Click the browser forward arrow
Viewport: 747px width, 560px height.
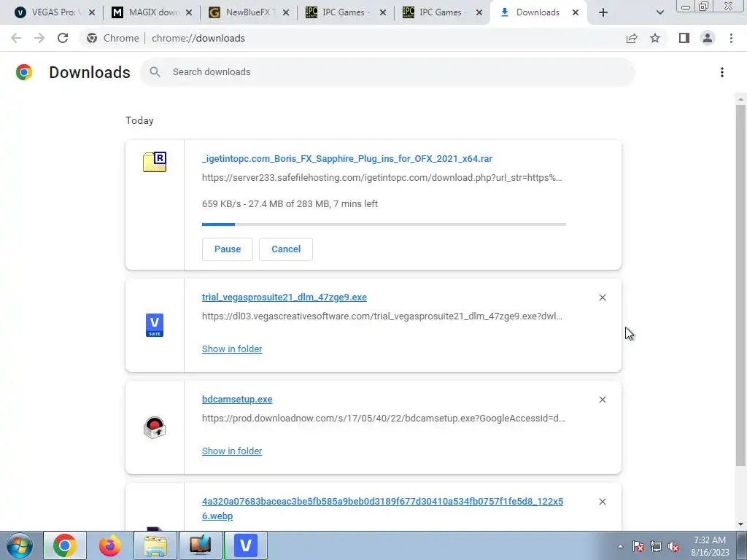pos(39,38)
